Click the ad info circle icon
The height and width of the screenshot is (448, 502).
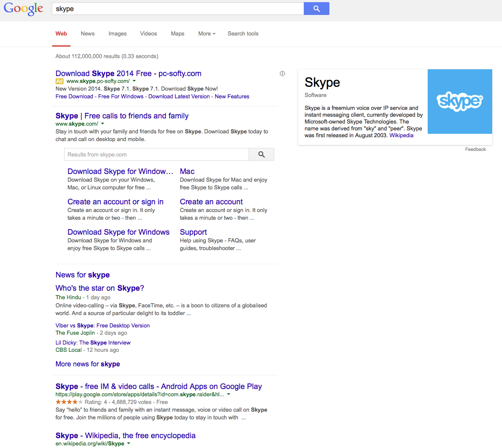[x=282, y=74]
